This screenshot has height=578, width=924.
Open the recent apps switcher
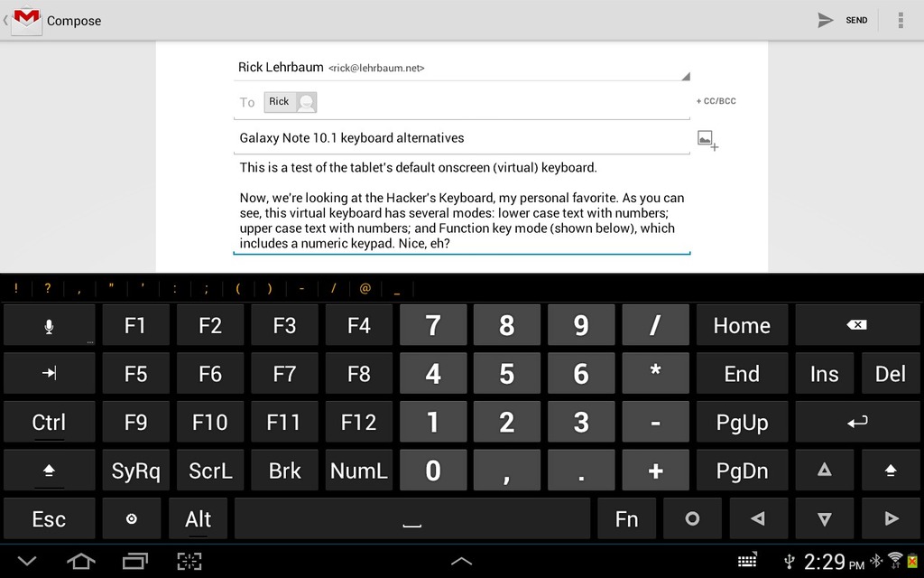pos(135,561)
